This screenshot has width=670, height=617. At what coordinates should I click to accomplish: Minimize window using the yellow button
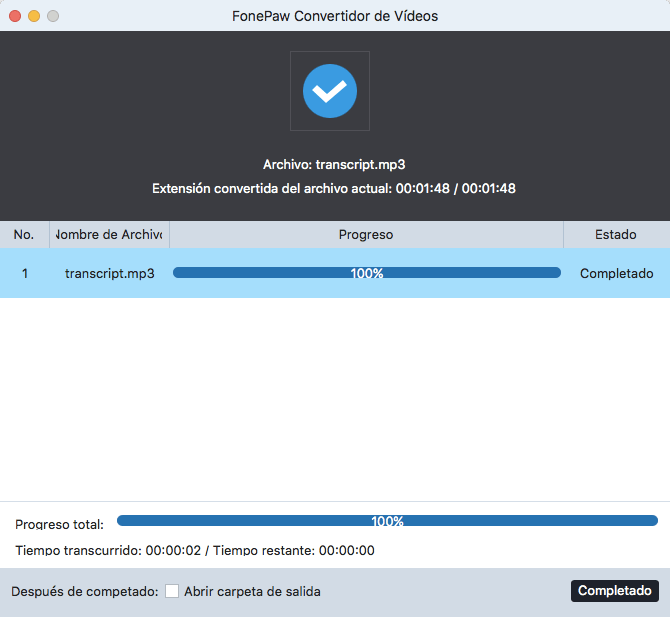(34, 16)
